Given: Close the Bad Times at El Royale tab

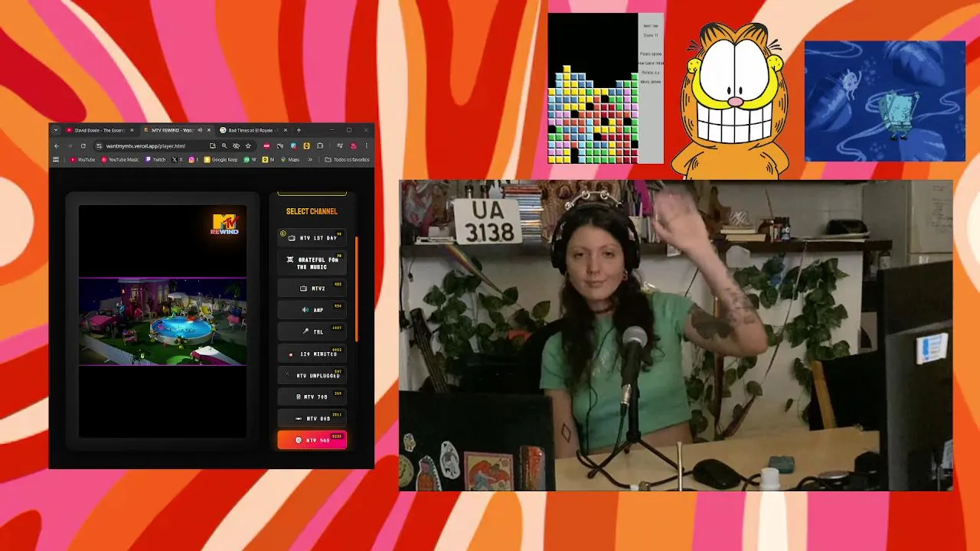Looking at the screenshot, I should (x=286, y=130).
